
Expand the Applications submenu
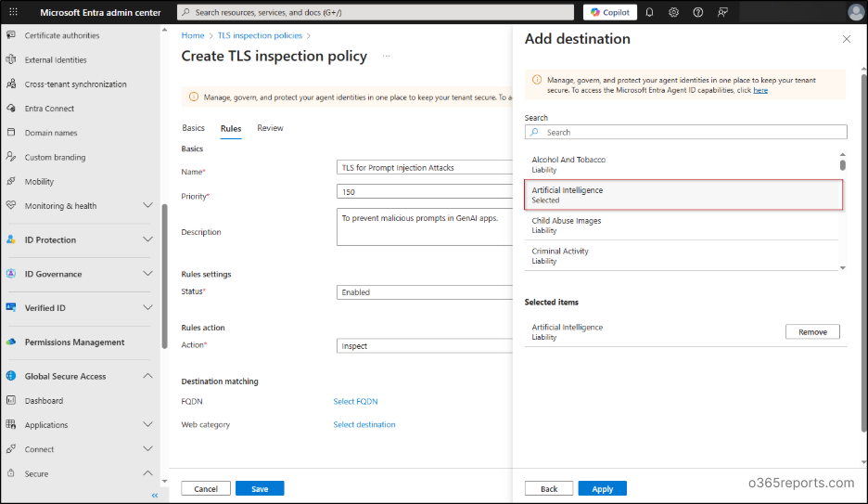coord(147,424)
